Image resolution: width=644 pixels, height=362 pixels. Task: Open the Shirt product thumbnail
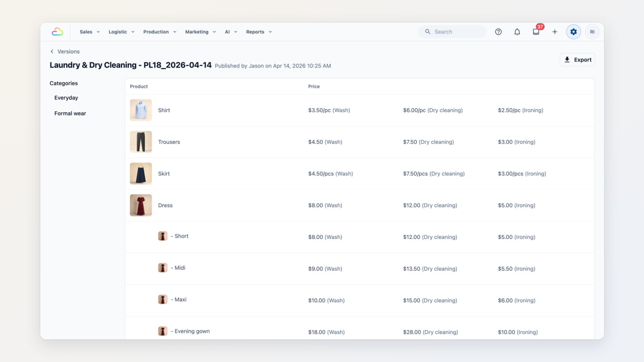[141, 110]
